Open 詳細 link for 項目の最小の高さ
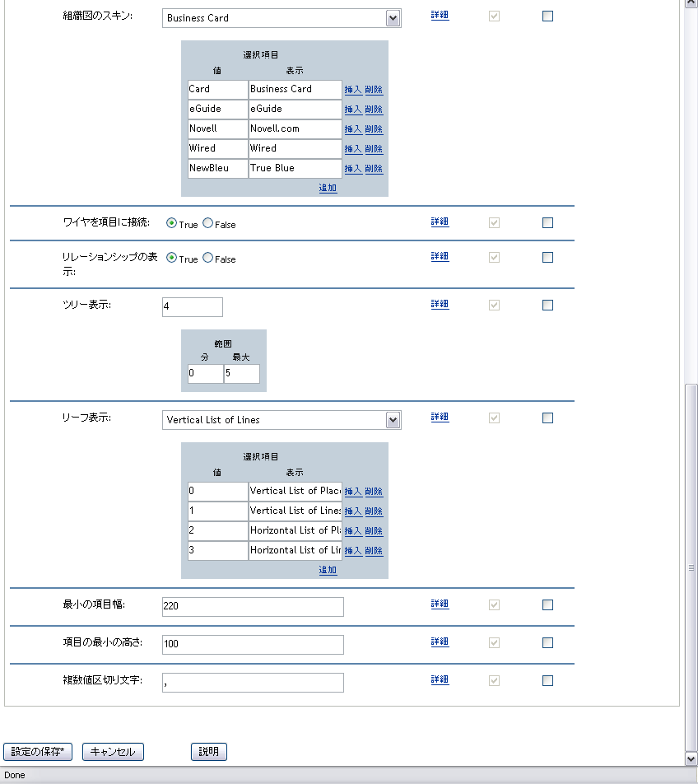This screenshot has height=784, width=698. 440,642
